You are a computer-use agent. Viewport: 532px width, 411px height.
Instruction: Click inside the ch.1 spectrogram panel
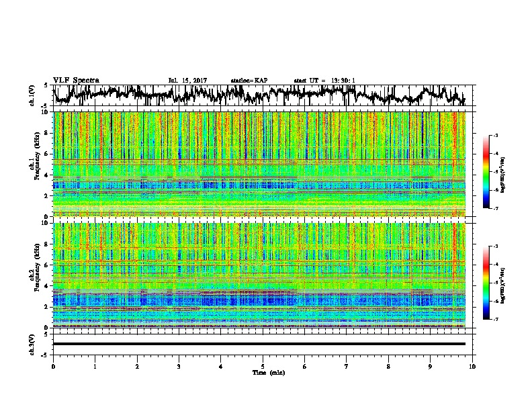259,164
